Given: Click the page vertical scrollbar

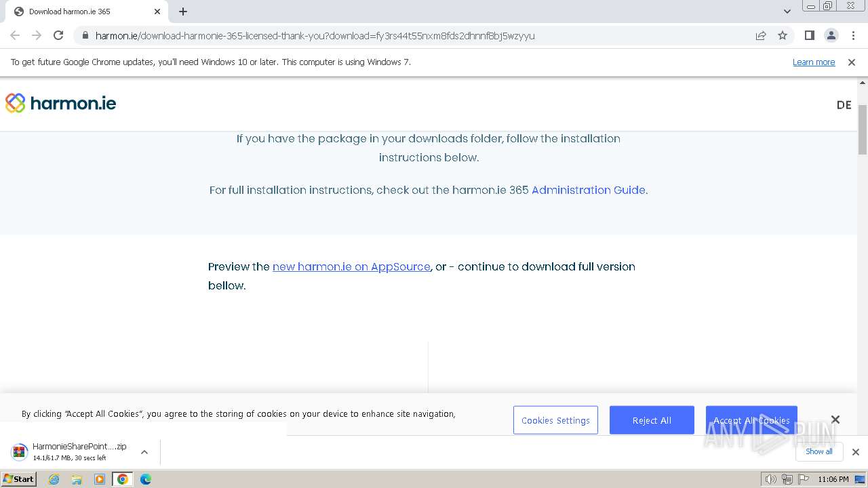Looking at the screenshot, I should click(863, 129).
